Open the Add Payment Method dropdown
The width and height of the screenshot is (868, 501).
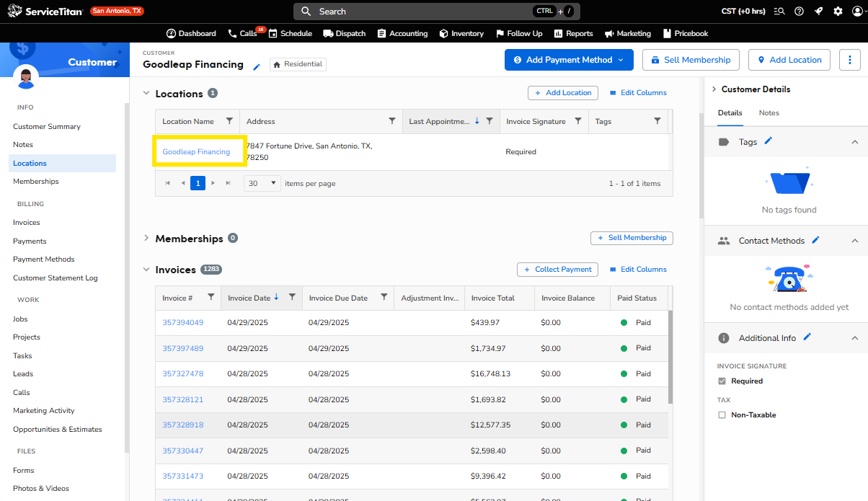(569, 60)
